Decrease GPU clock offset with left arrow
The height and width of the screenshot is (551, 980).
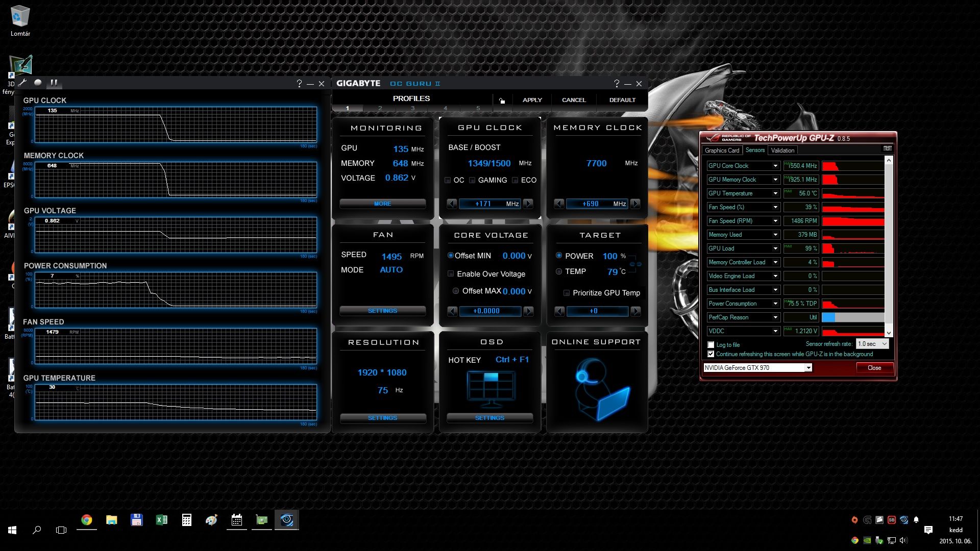point(452,204)
